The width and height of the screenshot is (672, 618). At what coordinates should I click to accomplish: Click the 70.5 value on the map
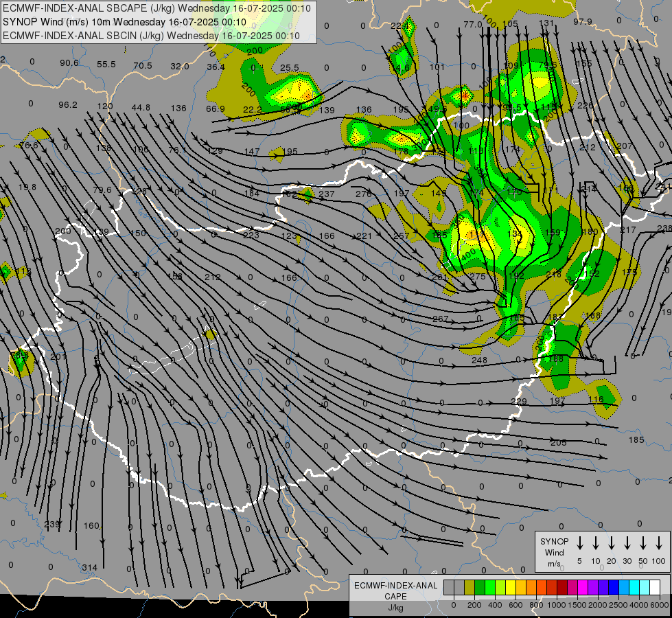[x=143, y=65]
